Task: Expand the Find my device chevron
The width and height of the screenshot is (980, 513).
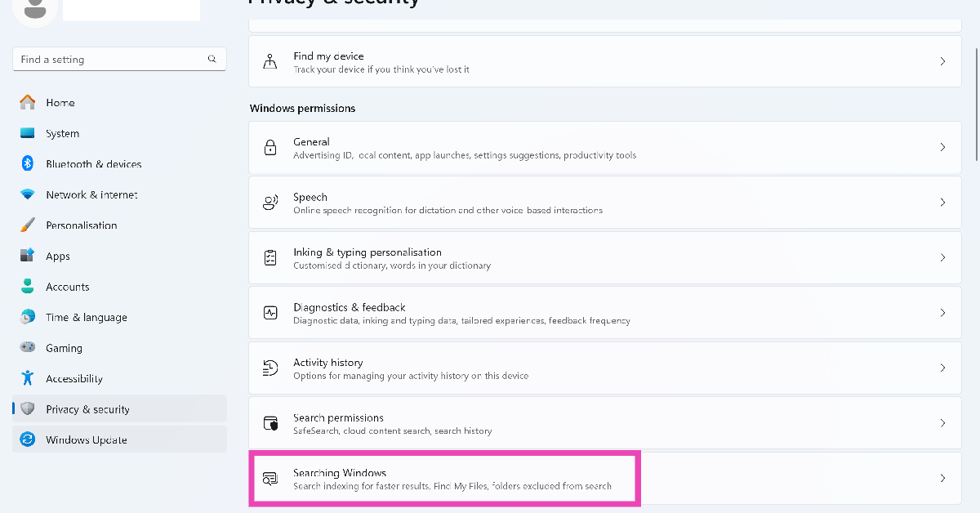Action: (x=942, y=61)
